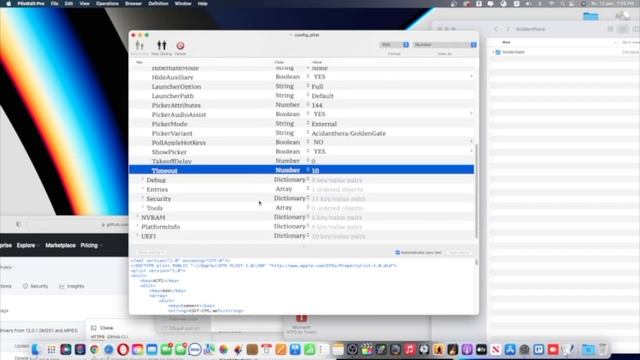This screenshot has height=360, width=640.
Task: Open PickerAudioAssist YES boolean dropdown arrow
Action: [x=471, y=114]
